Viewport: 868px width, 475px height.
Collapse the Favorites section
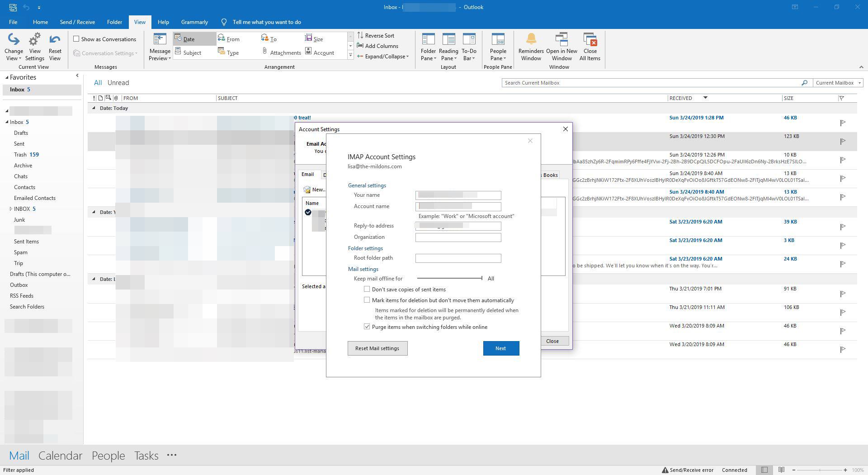click(7, 78)
